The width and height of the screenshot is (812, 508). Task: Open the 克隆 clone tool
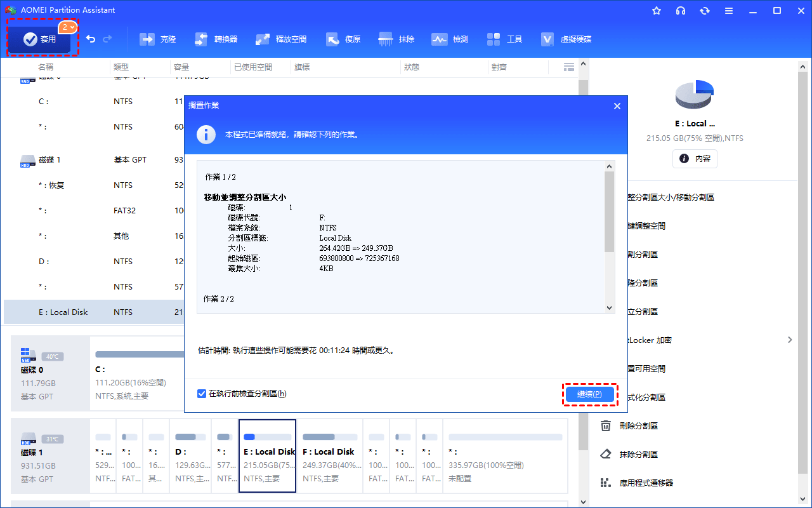[158, 39]
